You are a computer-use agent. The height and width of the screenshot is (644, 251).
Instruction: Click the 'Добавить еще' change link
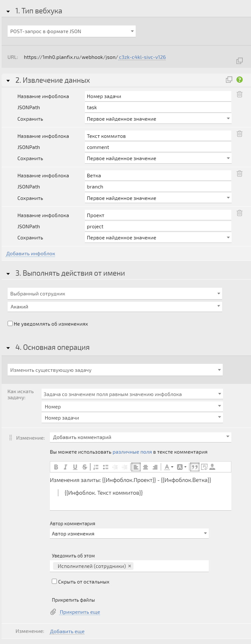coord(67,631)
